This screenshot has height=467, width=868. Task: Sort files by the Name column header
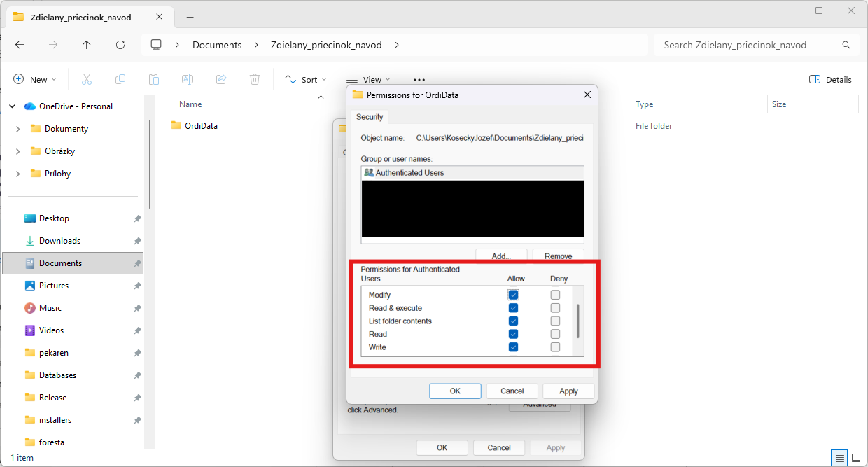pyautogui.click(x=190, y=104)
